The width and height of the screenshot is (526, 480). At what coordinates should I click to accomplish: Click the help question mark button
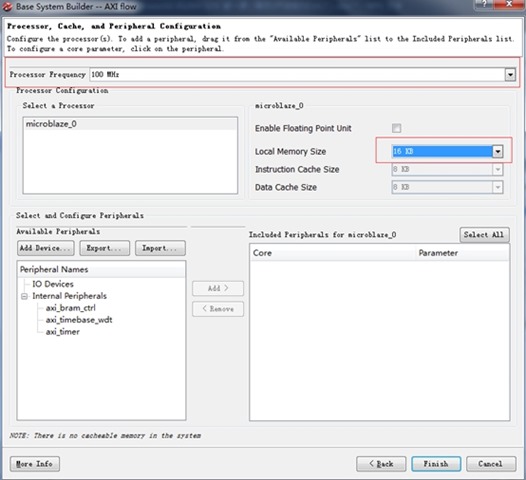click(x=484, y=4)
